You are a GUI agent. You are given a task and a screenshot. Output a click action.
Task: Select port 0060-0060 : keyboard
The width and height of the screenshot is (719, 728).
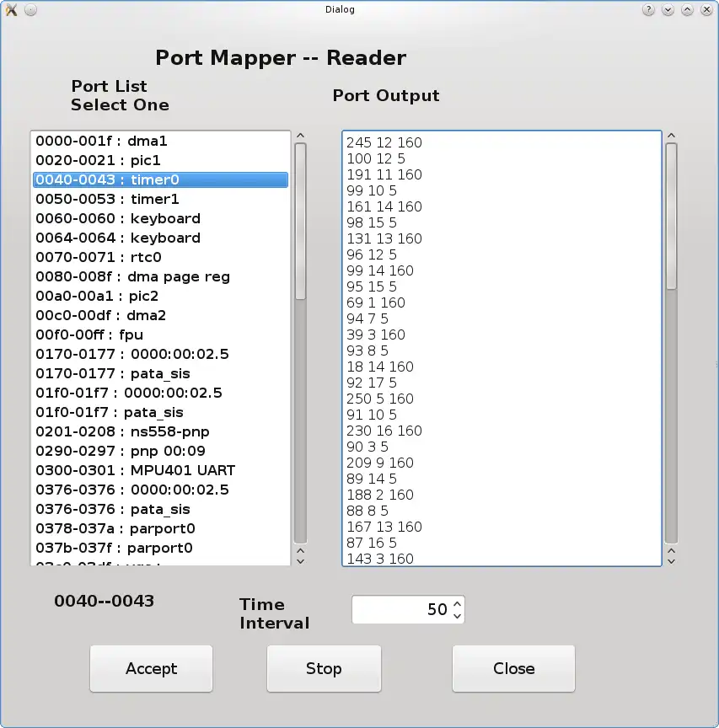(160, 218)
